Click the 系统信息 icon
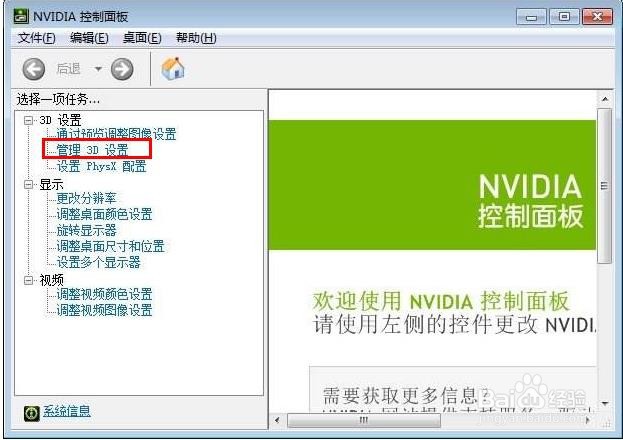The width and height of the screenshot is (623, 440). pyautogui.click(x=32, y=413)
